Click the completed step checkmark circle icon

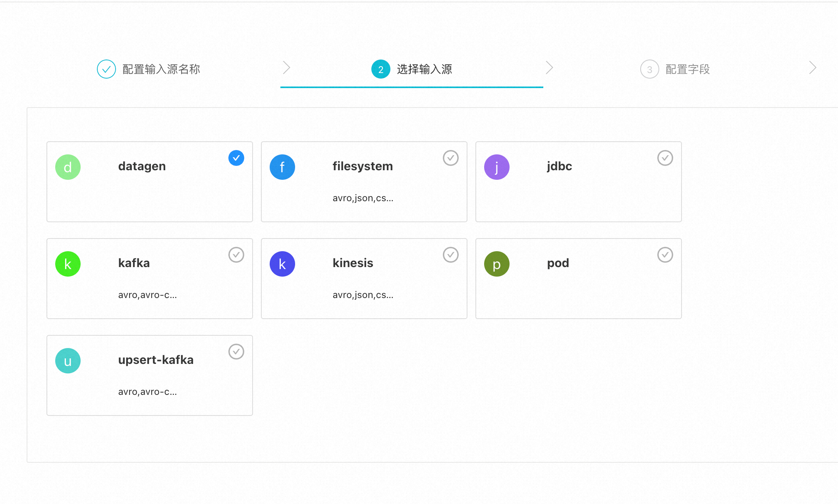click(106, 69)
